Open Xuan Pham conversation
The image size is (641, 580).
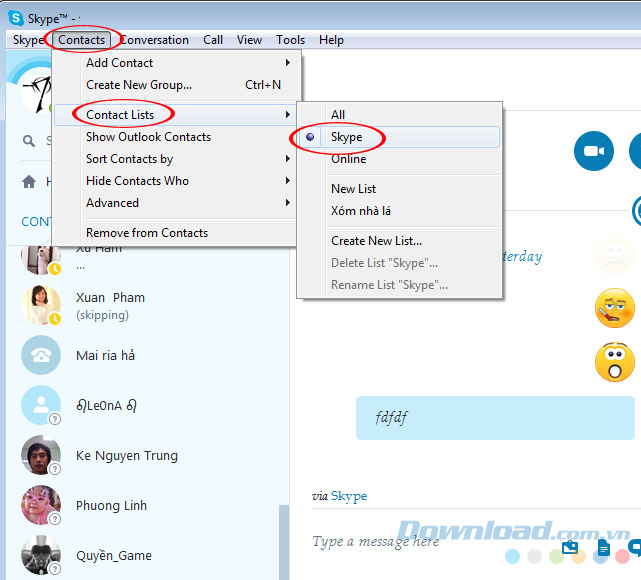click(147, 306)
